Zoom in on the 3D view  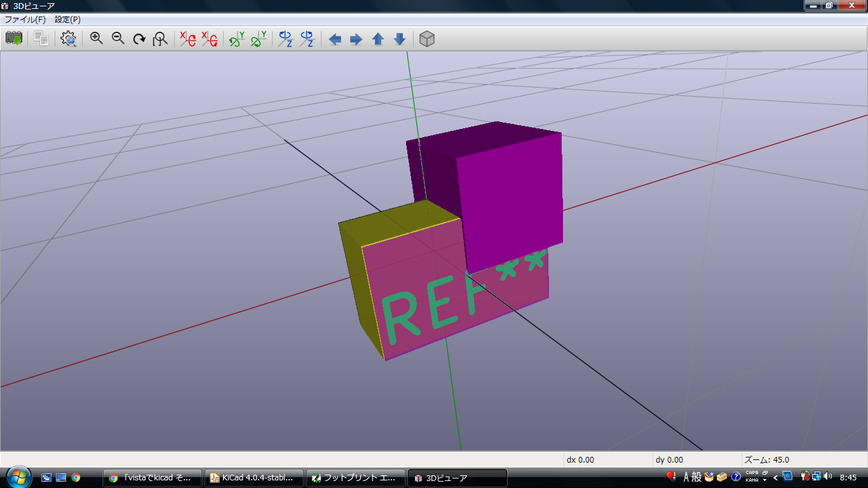pyautogui.click(x=97, y=39)
